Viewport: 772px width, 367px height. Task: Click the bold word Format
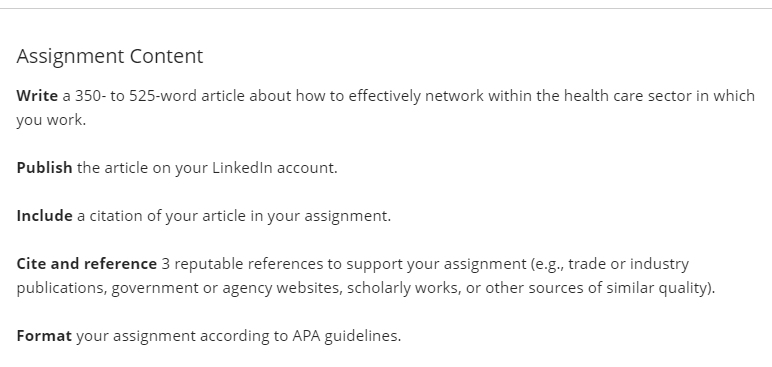click(x=44, y=336)
